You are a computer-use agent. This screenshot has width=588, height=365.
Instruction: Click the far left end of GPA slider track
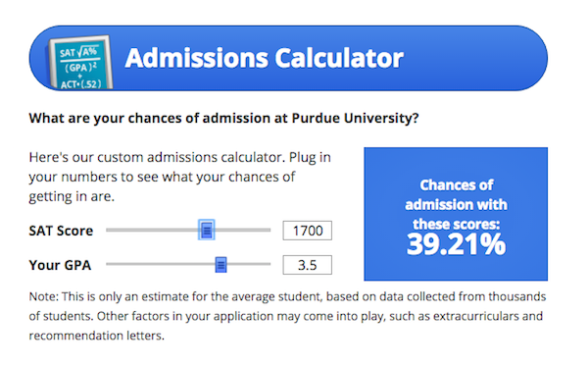[109, 264]
